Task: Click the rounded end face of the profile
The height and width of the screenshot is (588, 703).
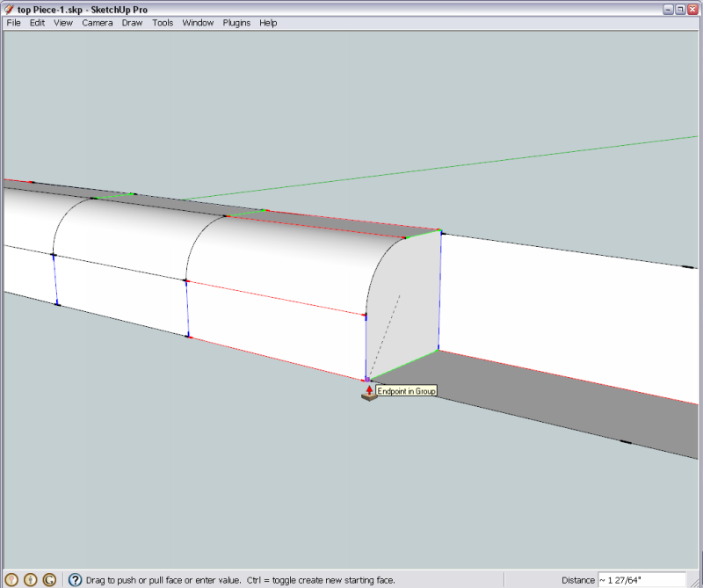Action: 404,299
